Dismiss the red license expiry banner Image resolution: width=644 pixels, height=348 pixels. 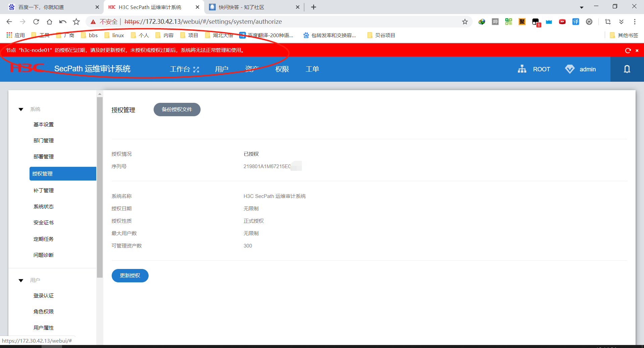click(637, 51)
